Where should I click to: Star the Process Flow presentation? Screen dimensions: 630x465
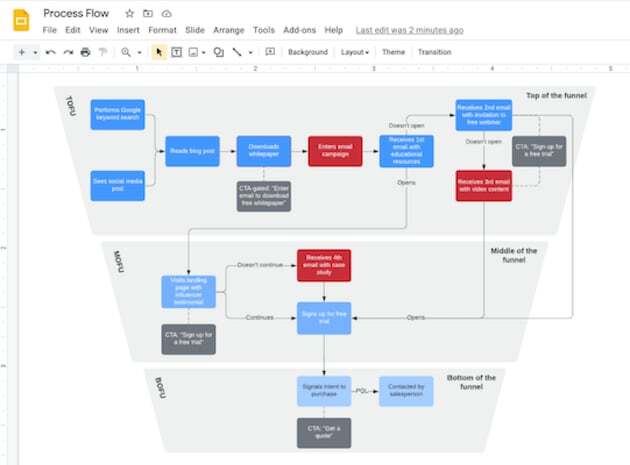click(x=129, y=14)
